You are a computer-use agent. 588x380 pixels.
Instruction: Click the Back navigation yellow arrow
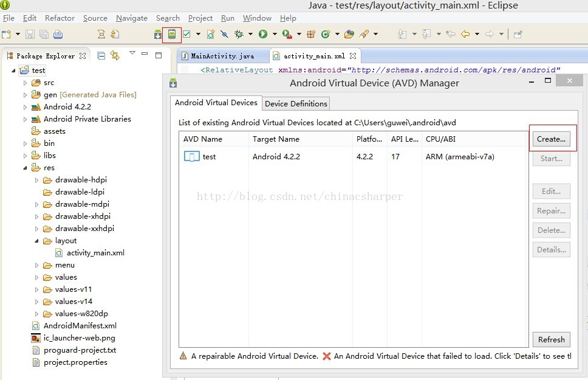[x=465, y=34]
